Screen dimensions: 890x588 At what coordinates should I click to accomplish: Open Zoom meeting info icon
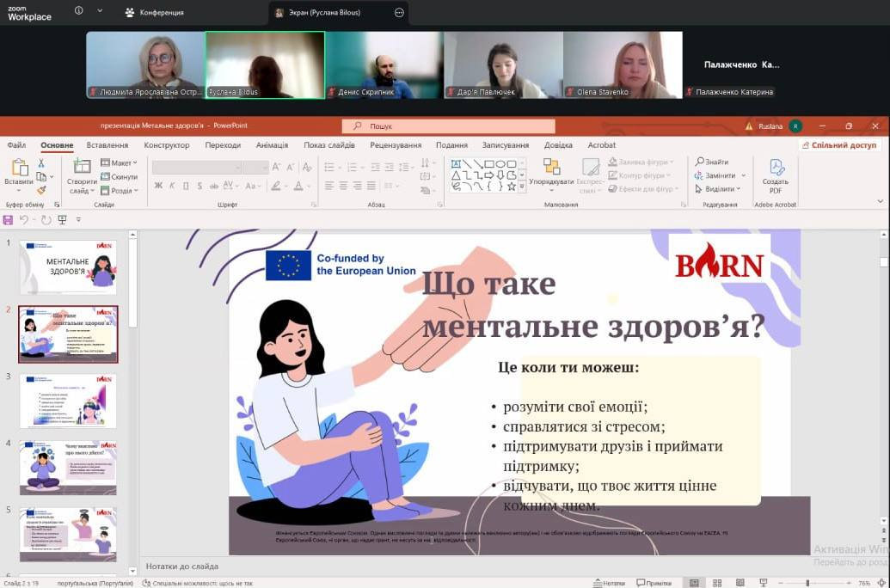[x=79, y=11]
